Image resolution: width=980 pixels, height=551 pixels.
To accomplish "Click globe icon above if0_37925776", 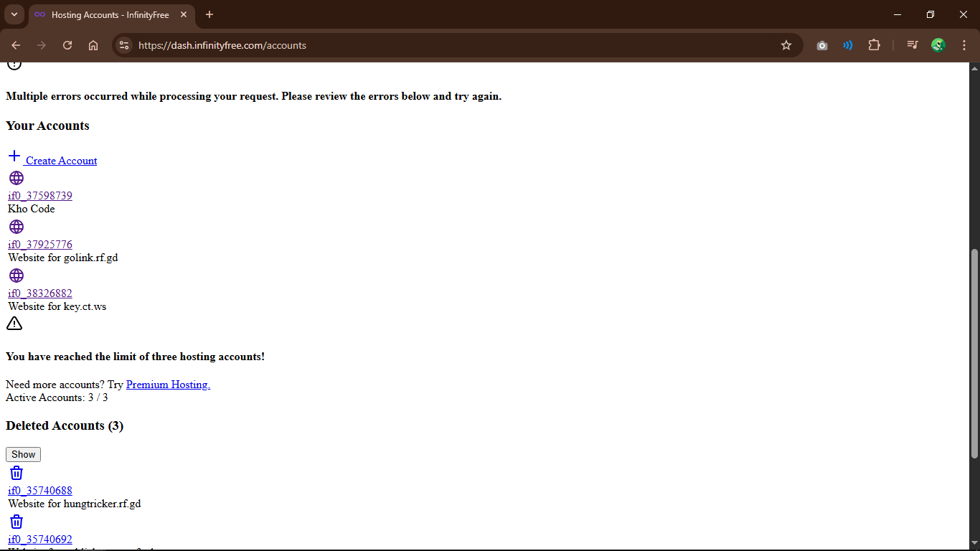I will pos(16,227).
